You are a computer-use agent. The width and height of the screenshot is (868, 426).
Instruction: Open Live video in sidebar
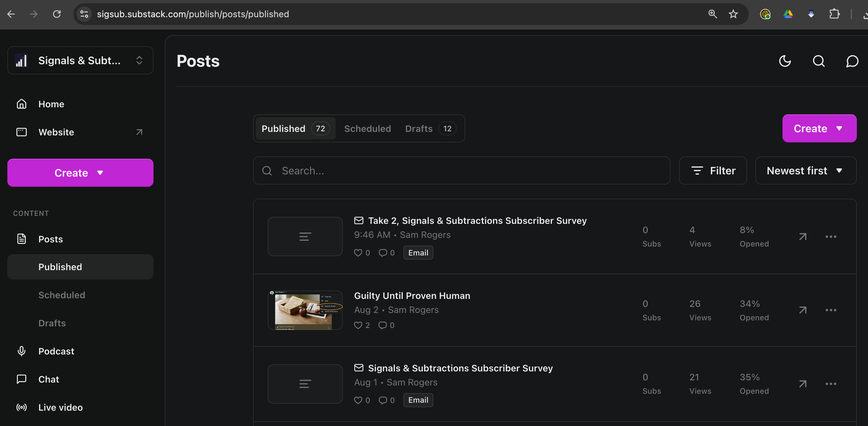click(x=80, y=407)
